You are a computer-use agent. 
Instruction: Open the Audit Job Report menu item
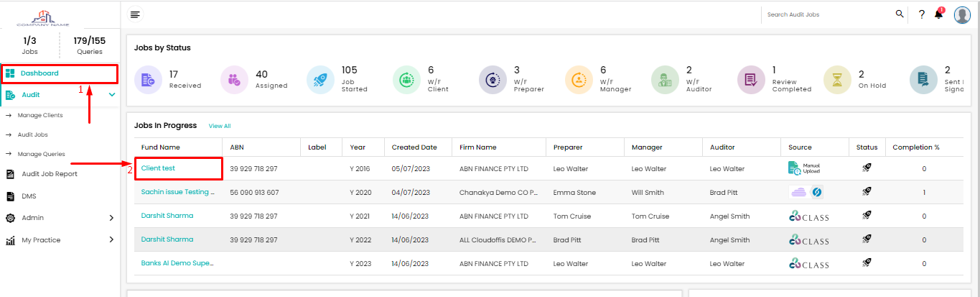pyautogui.click(x=50, y=174)
